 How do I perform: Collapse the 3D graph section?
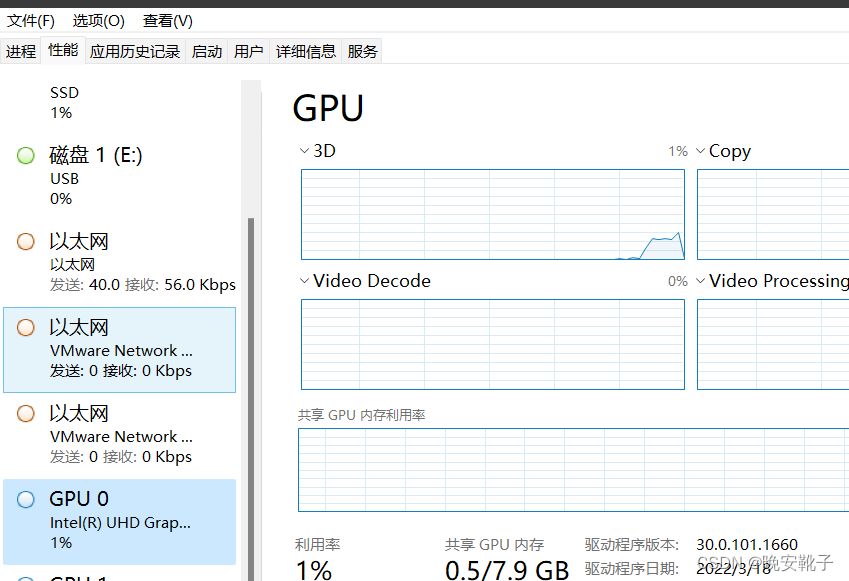coord(304,150)
